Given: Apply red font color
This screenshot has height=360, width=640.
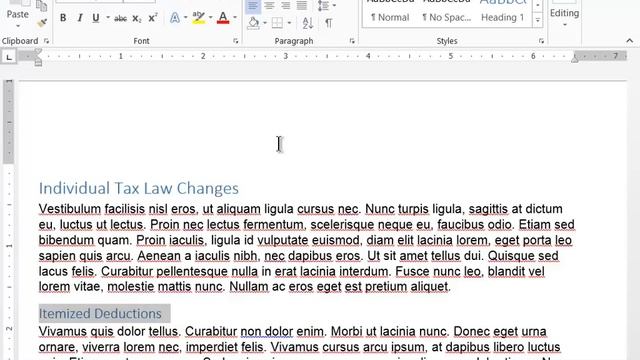Looking at the screenshot, I should click(223, 18).
